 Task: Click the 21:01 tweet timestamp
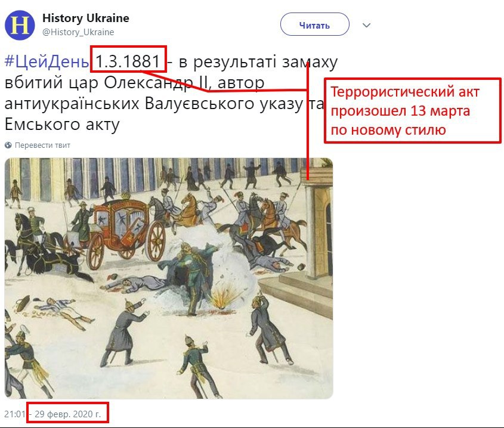14,414
